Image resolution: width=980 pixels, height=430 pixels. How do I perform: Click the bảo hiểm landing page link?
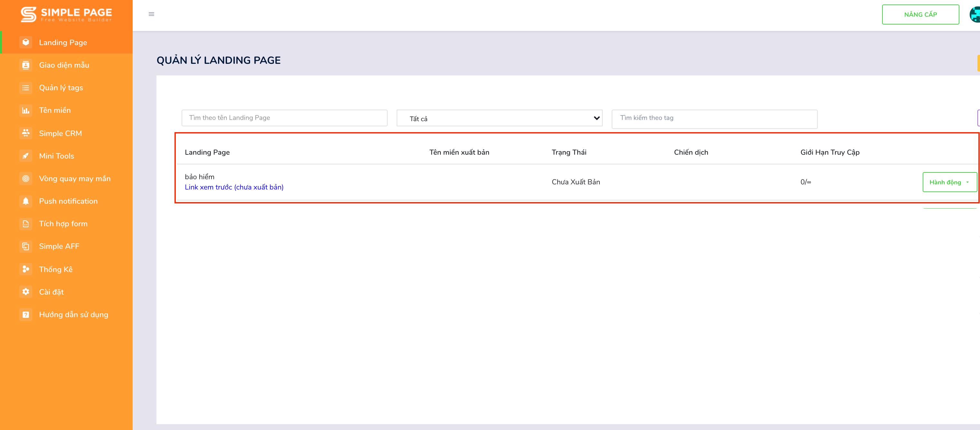(199, 176)
